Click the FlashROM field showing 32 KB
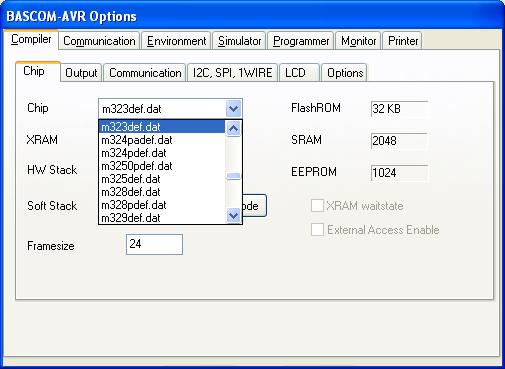 click(399, 109)
